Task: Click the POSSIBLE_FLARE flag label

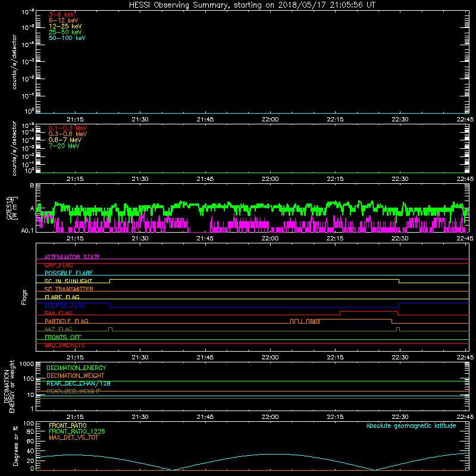Action: [68, 273]
